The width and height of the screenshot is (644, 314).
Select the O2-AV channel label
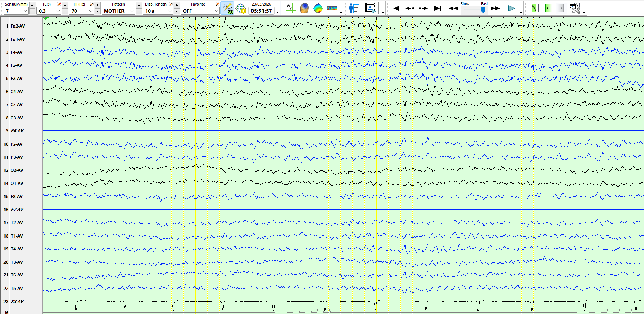(17, 170)
